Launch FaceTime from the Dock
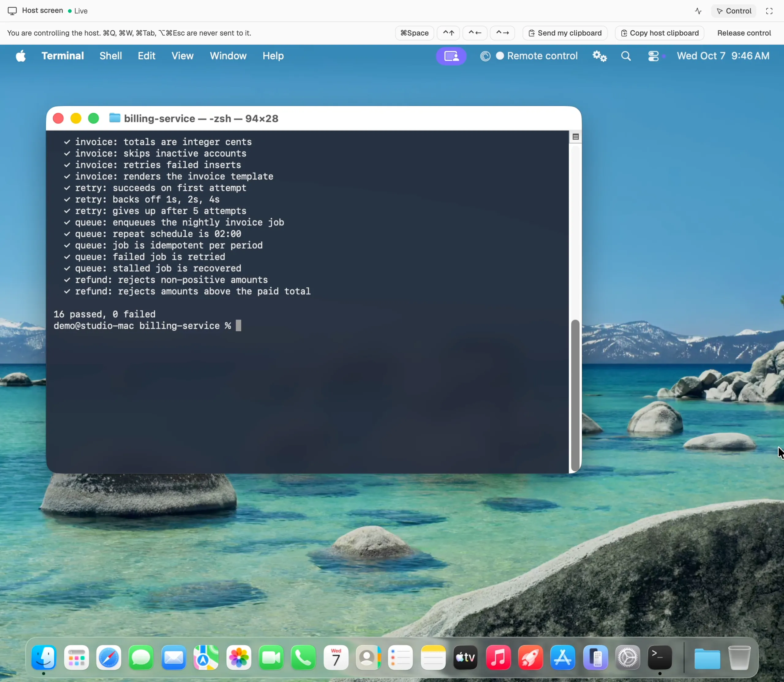This screenshot has height=682, width=784. pos(271,657)
